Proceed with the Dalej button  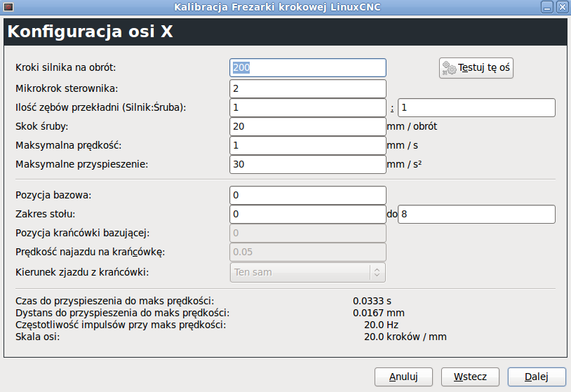click(537, 377)
